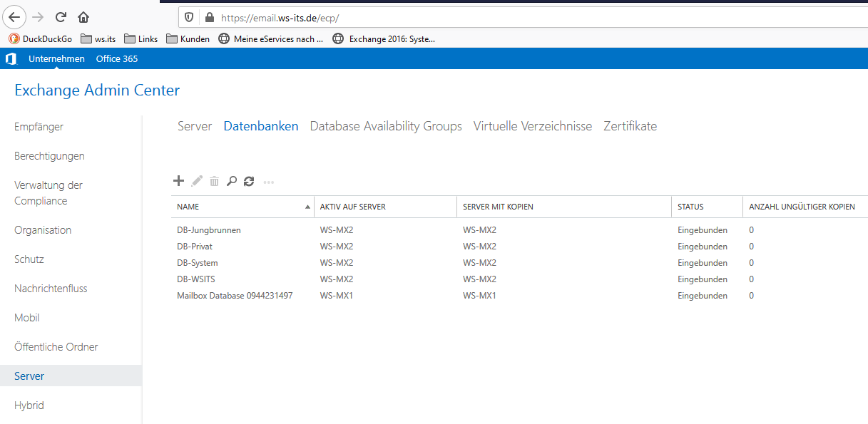The width and height of the screenshot is (868, 424).
Task: Switch to the Server tab
Action: click(x=195, y=126)
